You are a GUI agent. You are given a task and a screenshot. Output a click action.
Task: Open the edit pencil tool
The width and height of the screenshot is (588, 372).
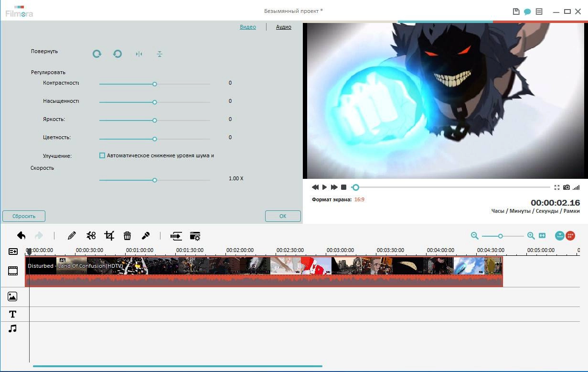72,235
